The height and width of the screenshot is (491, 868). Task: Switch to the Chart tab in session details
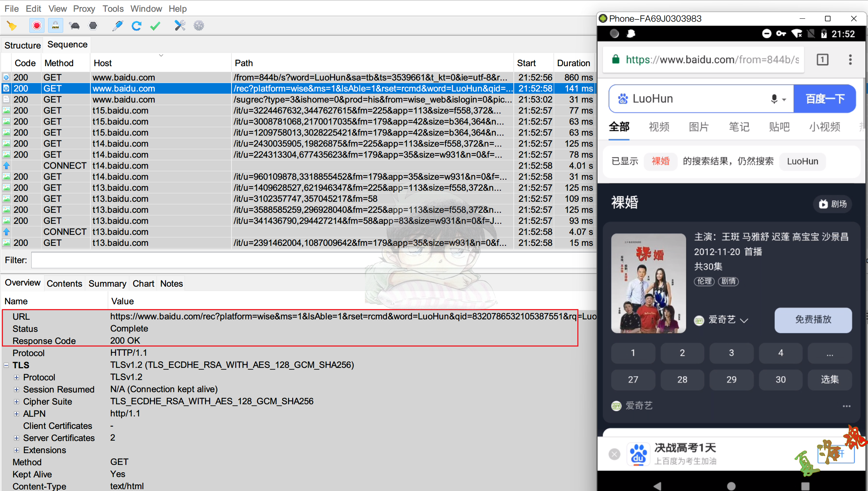coord(144,283)
